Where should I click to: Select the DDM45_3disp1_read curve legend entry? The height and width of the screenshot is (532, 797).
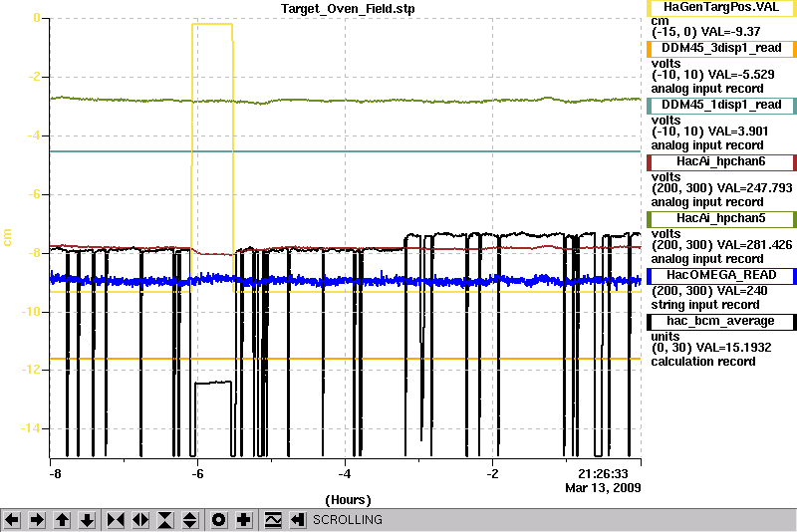721,49
